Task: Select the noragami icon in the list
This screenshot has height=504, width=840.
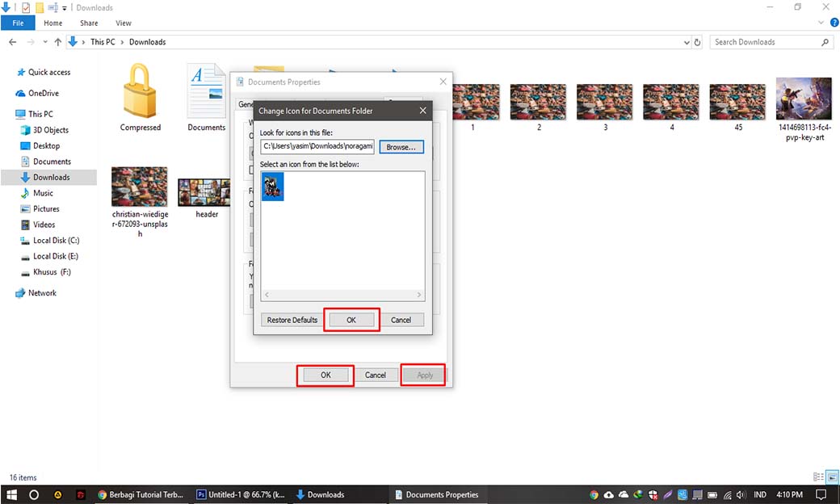Action: [273, 187]
